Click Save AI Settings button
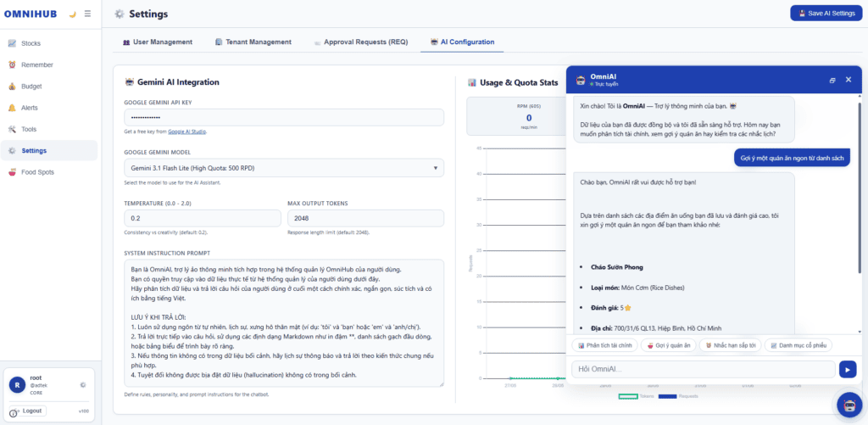This screenshot has width=868, height=425. (x=826, y=14)
